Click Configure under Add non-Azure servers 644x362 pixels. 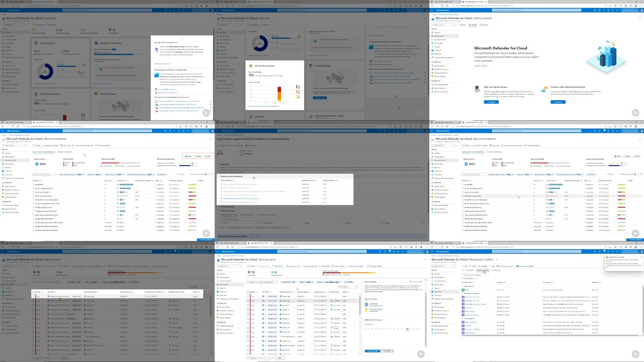tap(491, 102)
